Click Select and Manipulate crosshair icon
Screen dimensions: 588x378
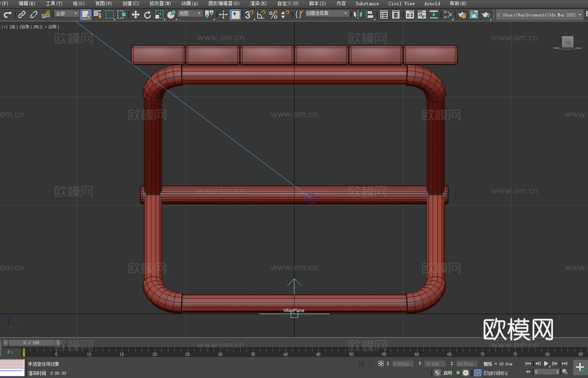pos(223,14)
